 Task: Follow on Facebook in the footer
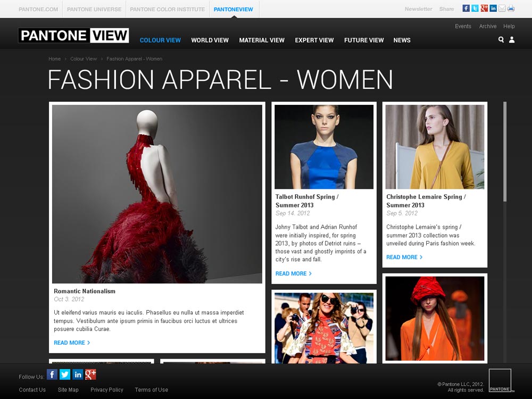52,374
